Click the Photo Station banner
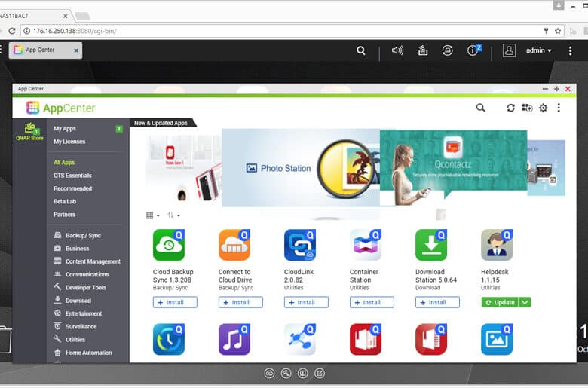588x388 pixels. click(x=301, y=167)
